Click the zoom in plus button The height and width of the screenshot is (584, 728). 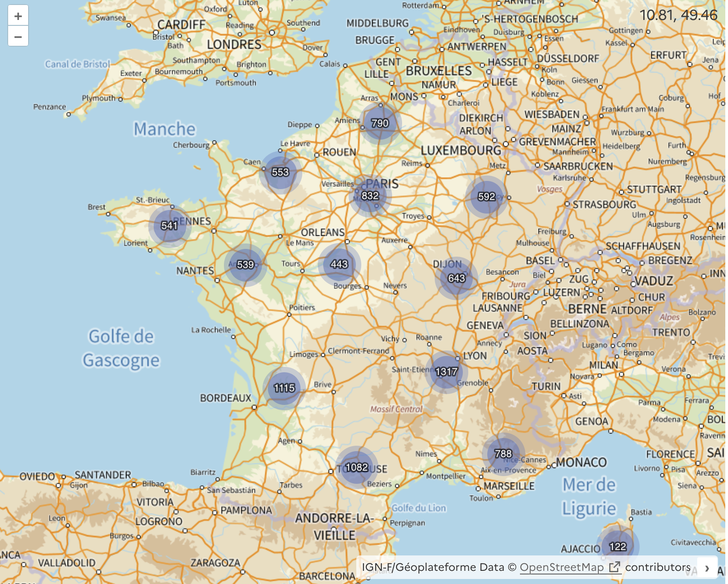pyautogui.click(x=18, y=16)
